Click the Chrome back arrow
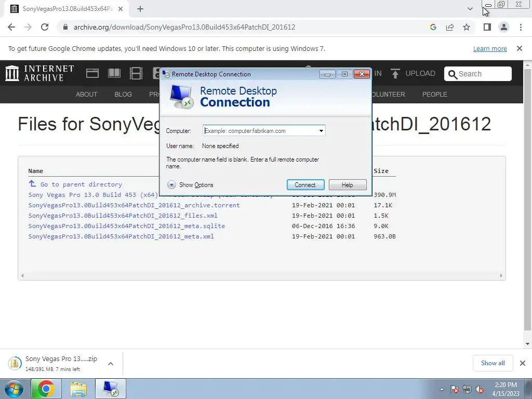Screen dimensions: 532x399 [x=11, y=27]
